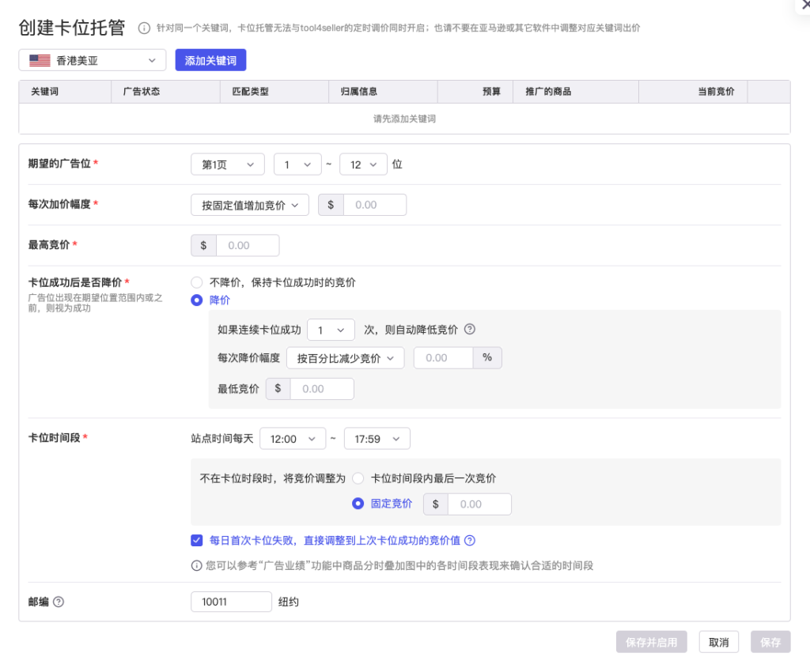Click the help icon after 上次卡位成功的竞价值
810x672 pixels.
pyautogui.click(x=470, y=541)
